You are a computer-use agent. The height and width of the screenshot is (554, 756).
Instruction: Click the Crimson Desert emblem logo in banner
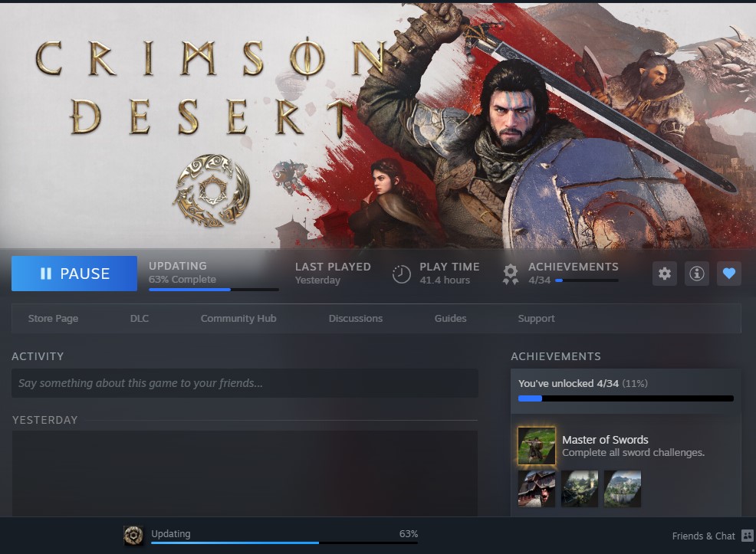click(x=211, y=190)
